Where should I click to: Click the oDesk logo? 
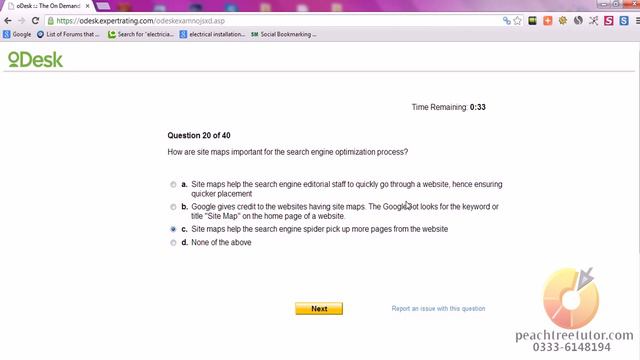click(x=36, y=60)
